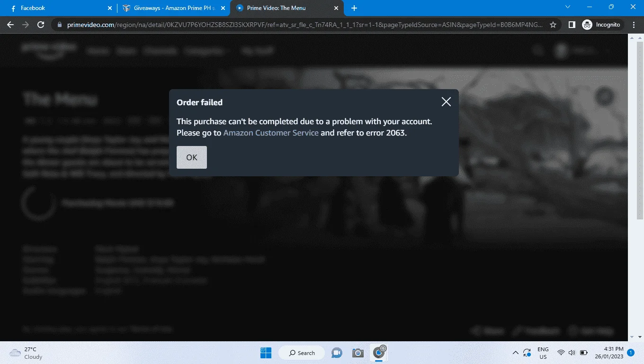Open the taskbar Search box
Viewport: 644px width, 364px height.
point(302,353)
